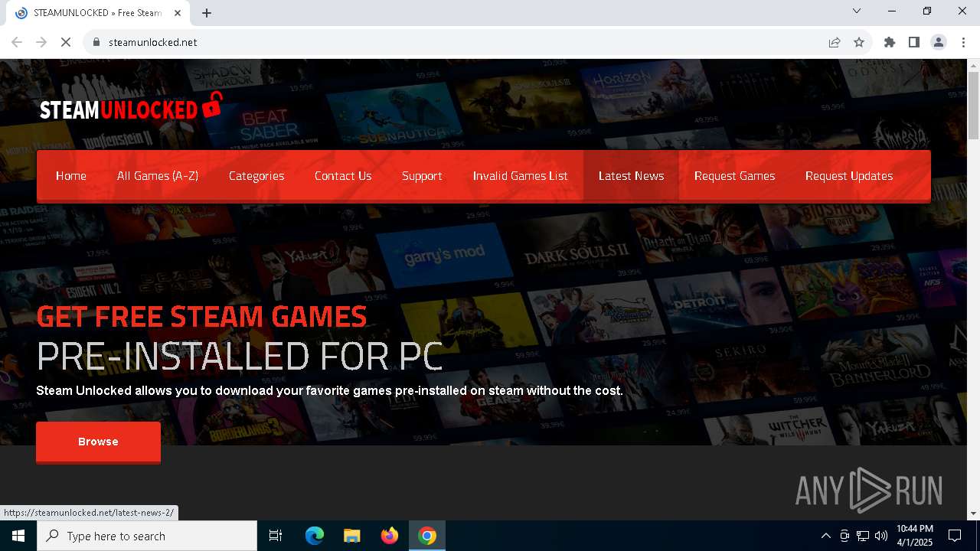
Task: Open taskbar clock and date
Action: tap(914, 536)
